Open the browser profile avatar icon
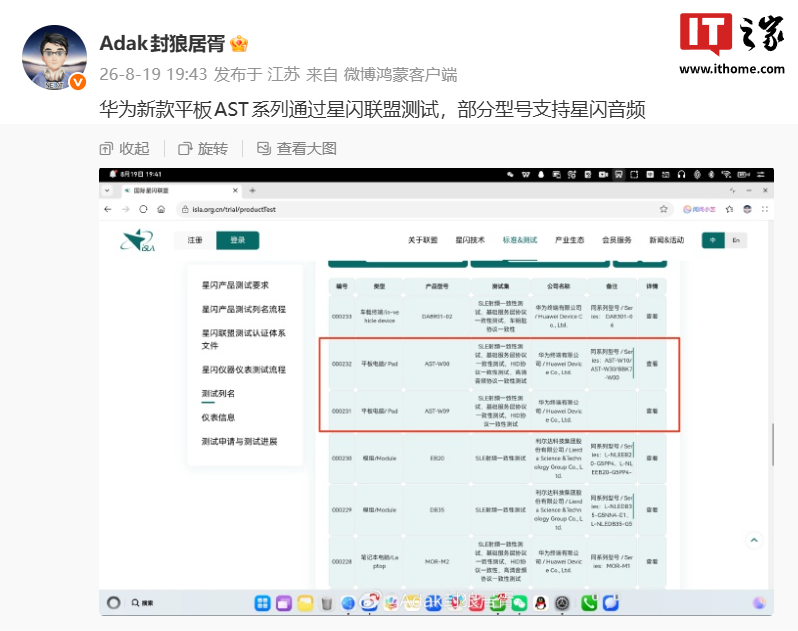 (x=747, y=209)
